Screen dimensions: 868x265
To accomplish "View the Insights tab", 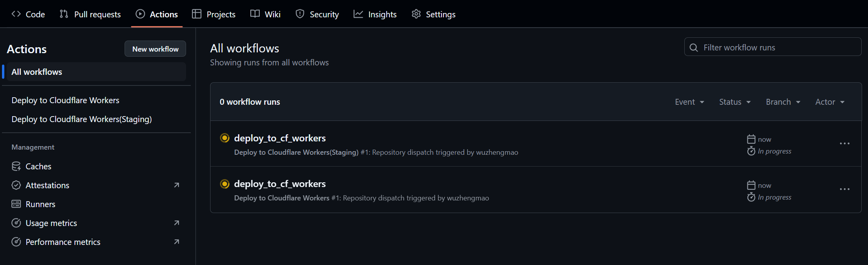I will point(375,14).
